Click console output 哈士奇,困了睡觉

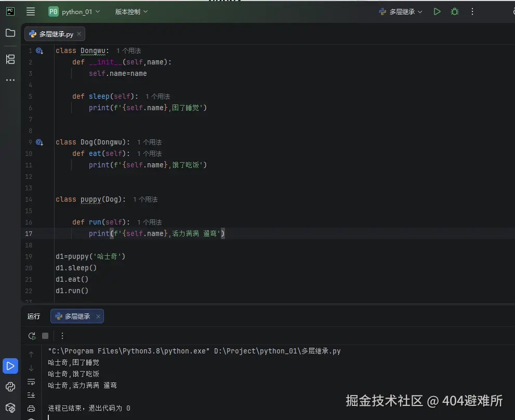(74, 362)
